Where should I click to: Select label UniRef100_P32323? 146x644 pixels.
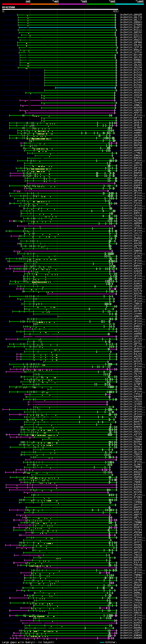[131, 203]
